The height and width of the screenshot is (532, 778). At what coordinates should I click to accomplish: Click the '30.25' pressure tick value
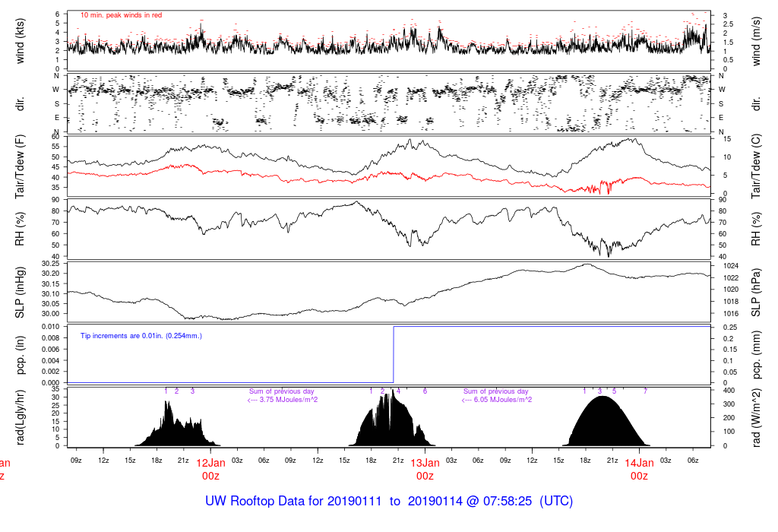[x=51, y=264]
